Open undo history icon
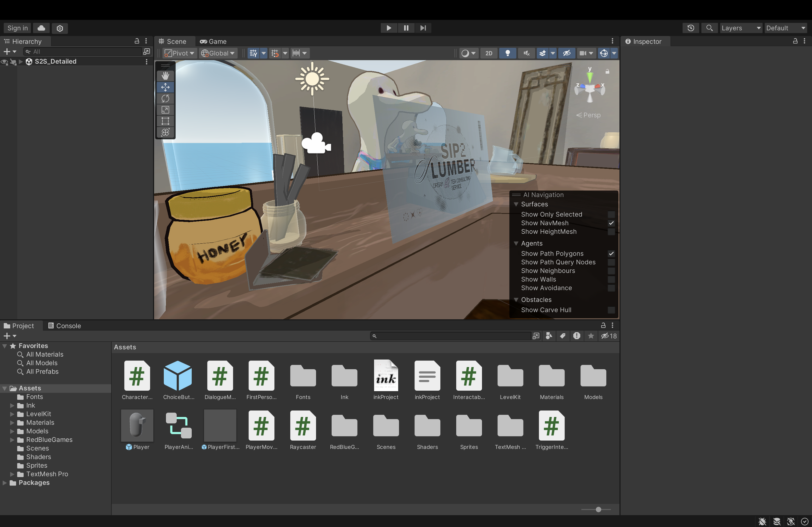812x527 pixels. [691, 28]
